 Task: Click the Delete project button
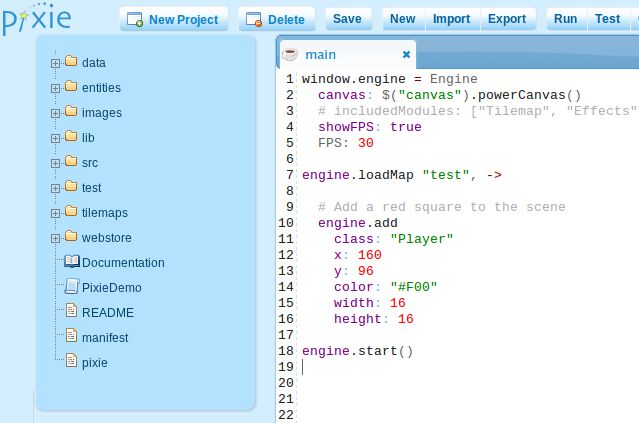277,19
